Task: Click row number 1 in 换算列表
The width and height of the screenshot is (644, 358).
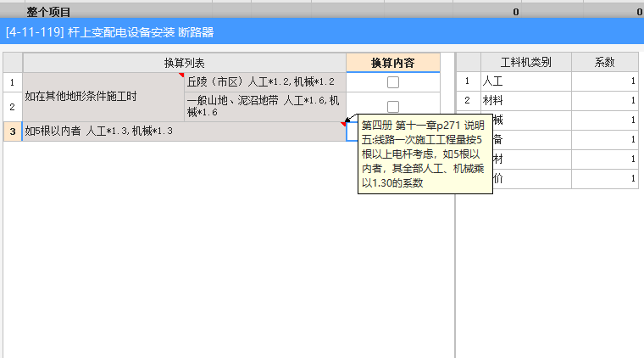Action: click(13, 82)
